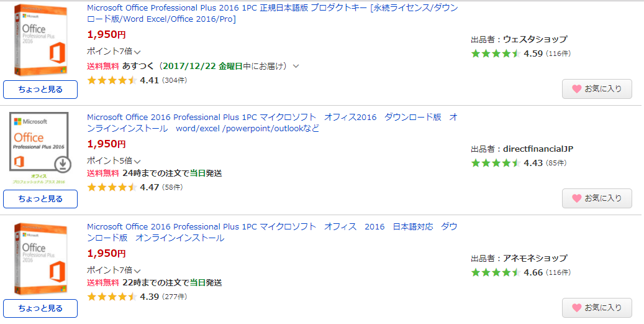Expand ポイント7倍 details in the アネモネショップ listing
This screenshot has height=324, width=644.
pyautogui.click(x=137, y=271)
